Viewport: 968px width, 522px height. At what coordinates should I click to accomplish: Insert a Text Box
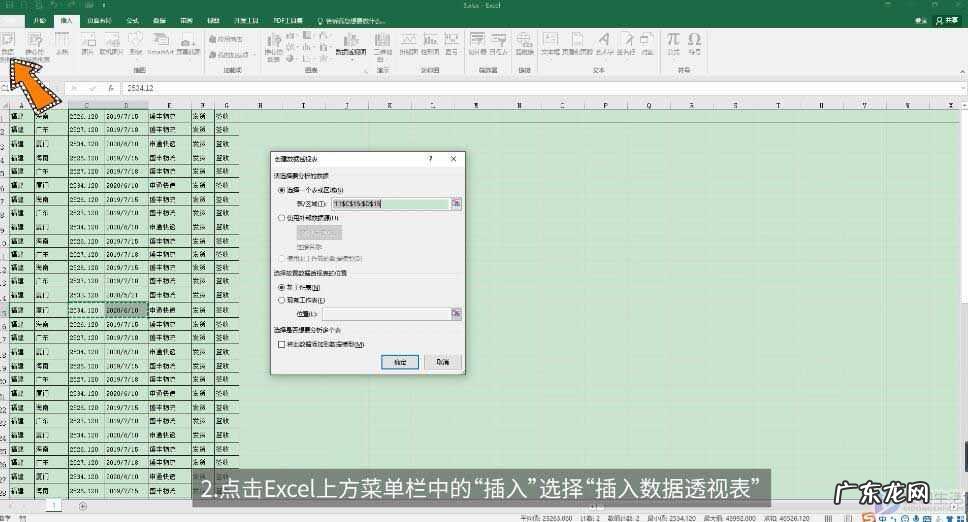pyautogui.click(x=550, y=44)
